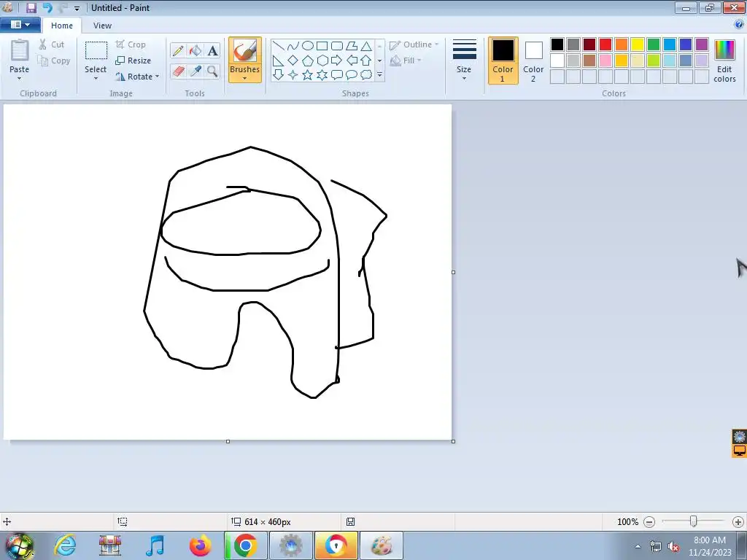Open the Rotate dropdown

(137, 76)
